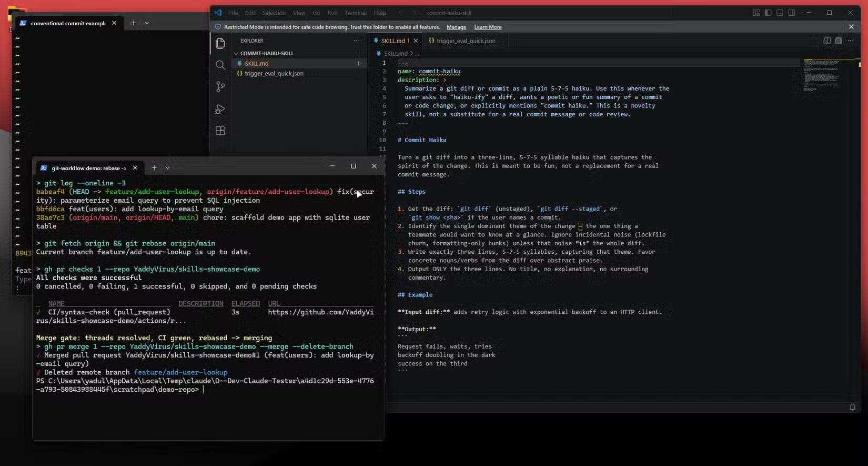Open the Go menu
Viewport: 868px width, 466px height.
click(316, 13)
